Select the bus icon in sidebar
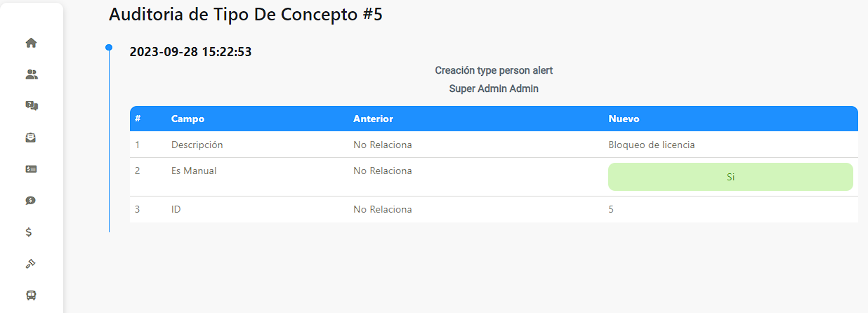This screenshot has width=868, height=313. point(31,295)
